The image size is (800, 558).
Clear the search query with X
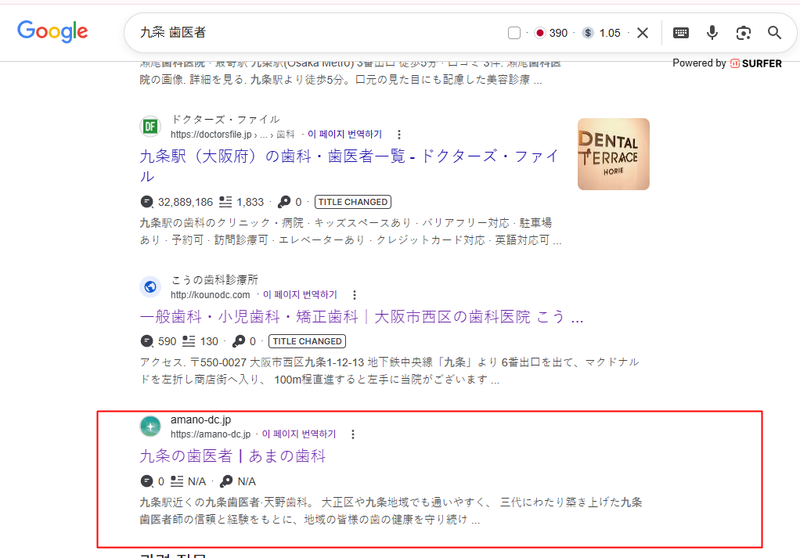(643, 33)
